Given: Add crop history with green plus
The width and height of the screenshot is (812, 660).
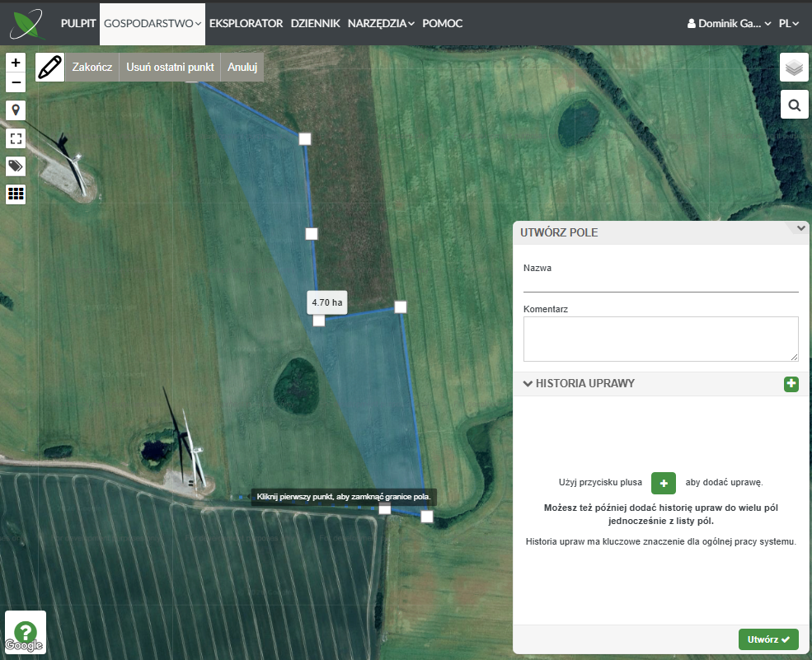Looking at the screenshot, I should click(791, 384).
